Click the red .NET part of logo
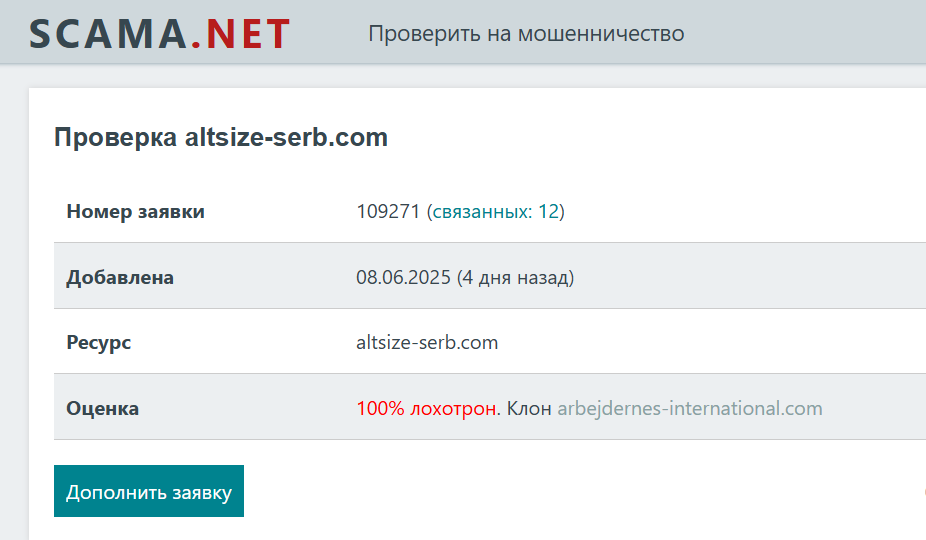 point(240,34)
